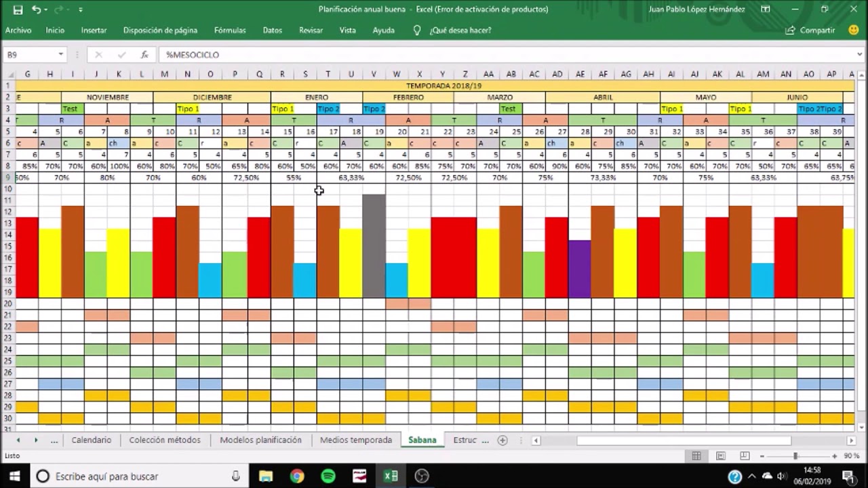Click the Enter checkmark in formula bar
Viewport: 868px width, 488px height.
pos(121,54)
